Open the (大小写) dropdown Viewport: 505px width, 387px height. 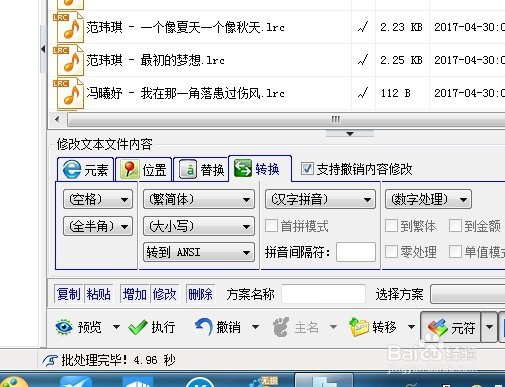click(x=199, y=226)
